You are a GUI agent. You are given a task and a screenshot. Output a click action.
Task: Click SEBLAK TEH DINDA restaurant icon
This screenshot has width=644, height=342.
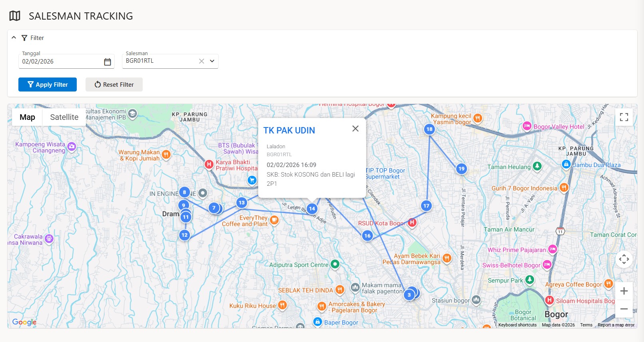click(340, 289)
